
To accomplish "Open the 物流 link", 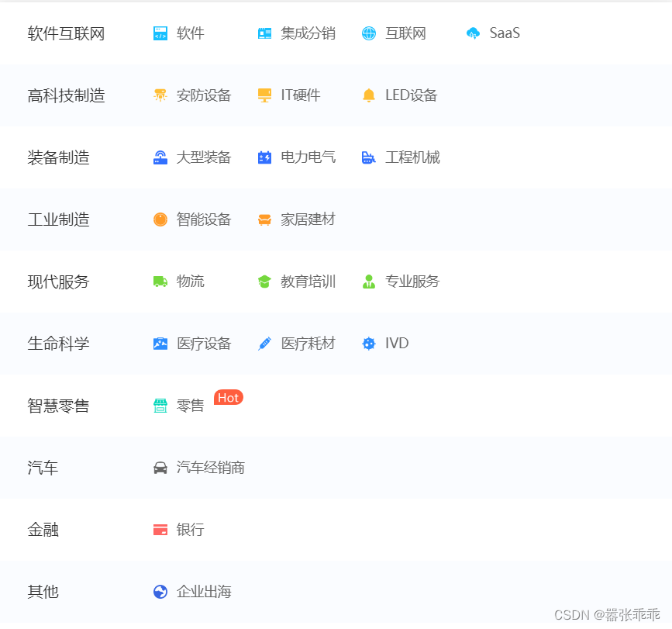I will [191, 282].
